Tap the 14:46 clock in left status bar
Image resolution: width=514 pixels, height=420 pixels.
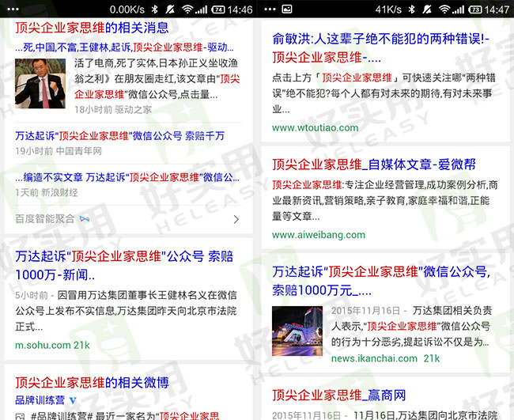(x=240, y=9)
